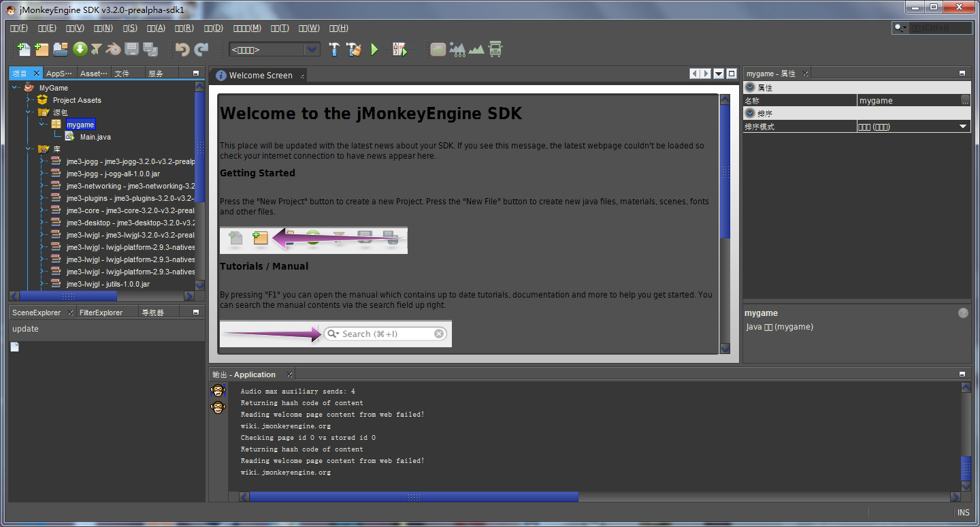Click the terrain mountain toolbar icon

pyautogui.click(x=476, y=49)
